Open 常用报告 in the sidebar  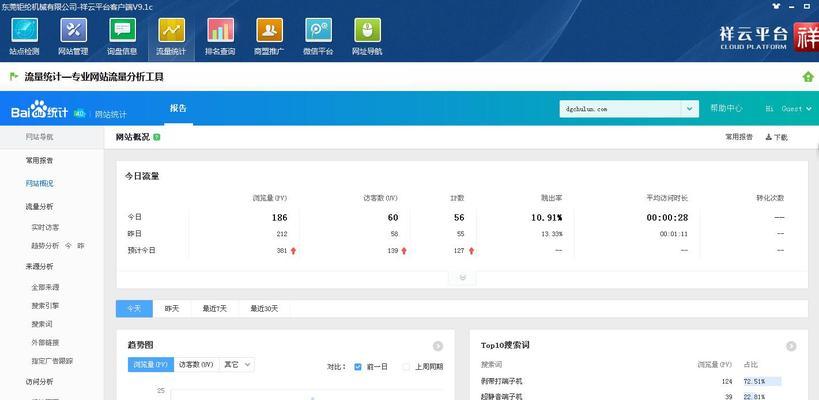click(40, 160)
